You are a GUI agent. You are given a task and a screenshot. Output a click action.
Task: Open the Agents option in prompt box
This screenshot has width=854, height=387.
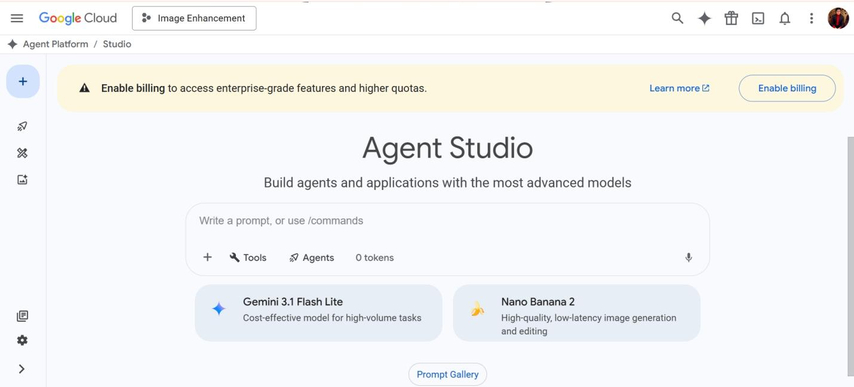pyautogui.click(x=312, y=257)
